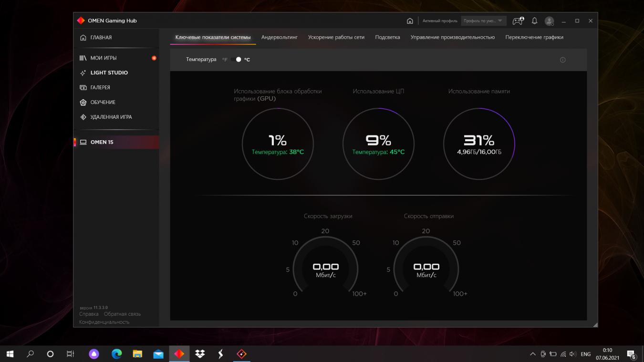This screenshot has height=362, width=644.
Task: Click the memory usage 31% gauge
Action: click(x=479, y=144)
